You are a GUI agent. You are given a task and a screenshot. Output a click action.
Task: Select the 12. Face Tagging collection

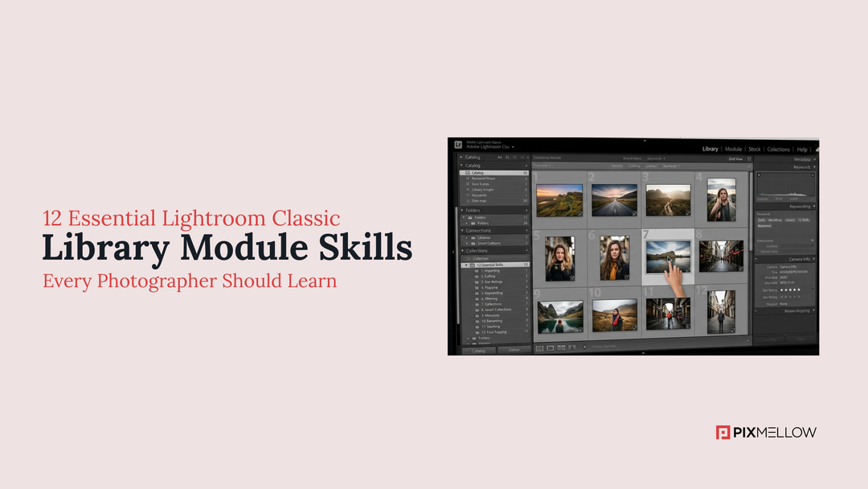pos(495,332)
